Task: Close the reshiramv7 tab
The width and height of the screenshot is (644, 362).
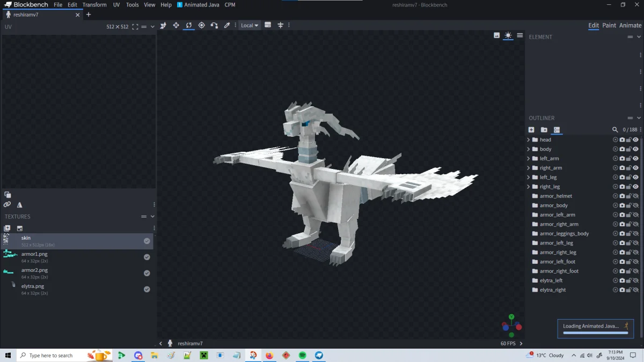Action: pyautogui.click(x=77, y=15)
